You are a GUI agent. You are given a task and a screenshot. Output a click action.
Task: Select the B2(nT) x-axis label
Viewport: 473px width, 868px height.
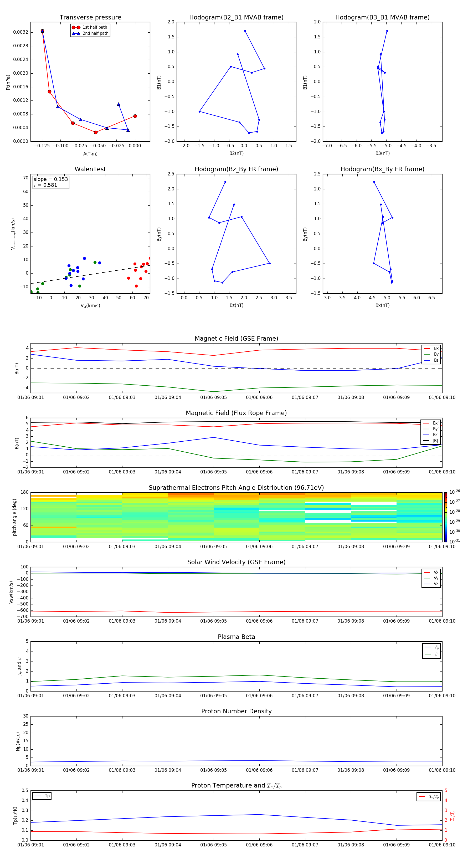[236, 153]
